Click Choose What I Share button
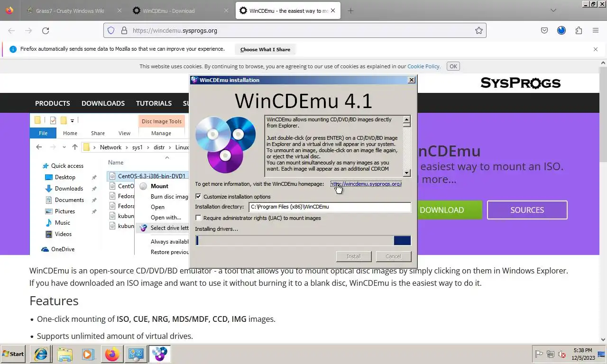This screenshot has height=364, width=607. point(265,49)
